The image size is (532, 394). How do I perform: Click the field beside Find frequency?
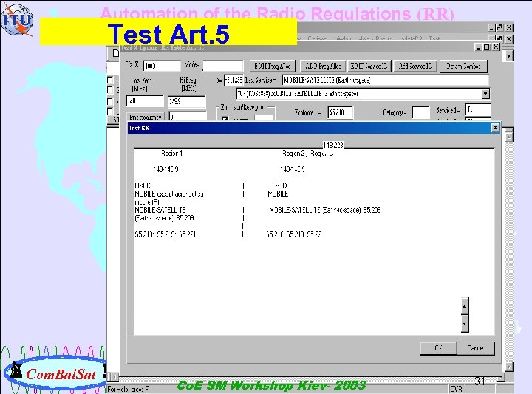click(x=188, y=117)
